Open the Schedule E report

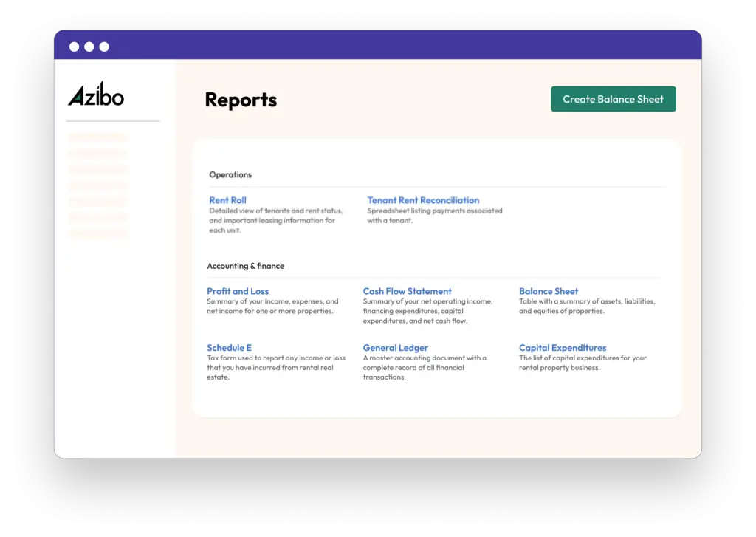pyautogui.click(x=229, y=347)
